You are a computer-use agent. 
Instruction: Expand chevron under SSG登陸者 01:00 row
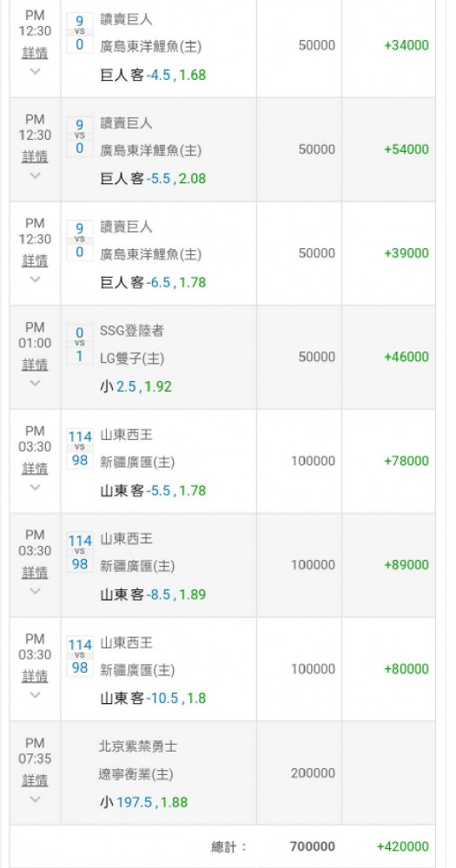pos(35,383)
